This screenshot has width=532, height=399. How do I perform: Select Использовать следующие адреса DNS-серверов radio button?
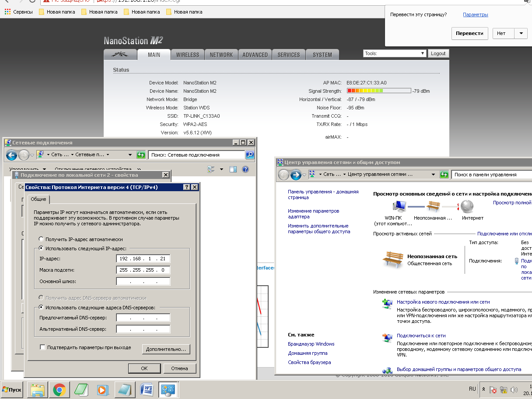pos(41,307)
